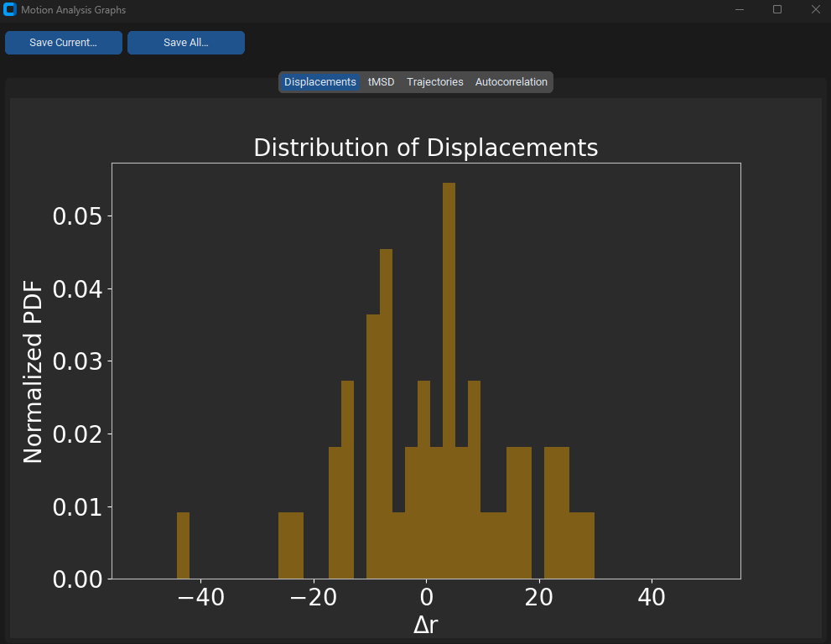Select the Normalized PDF y-axis label
Screen dimensions: 831x644
(33, 373)
